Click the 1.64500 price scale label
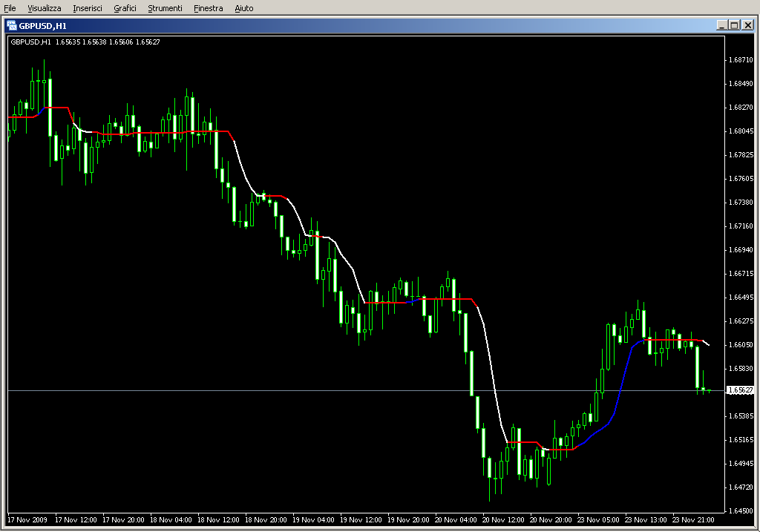This screenshot has width=760, height=532. [x=741, y=511]
